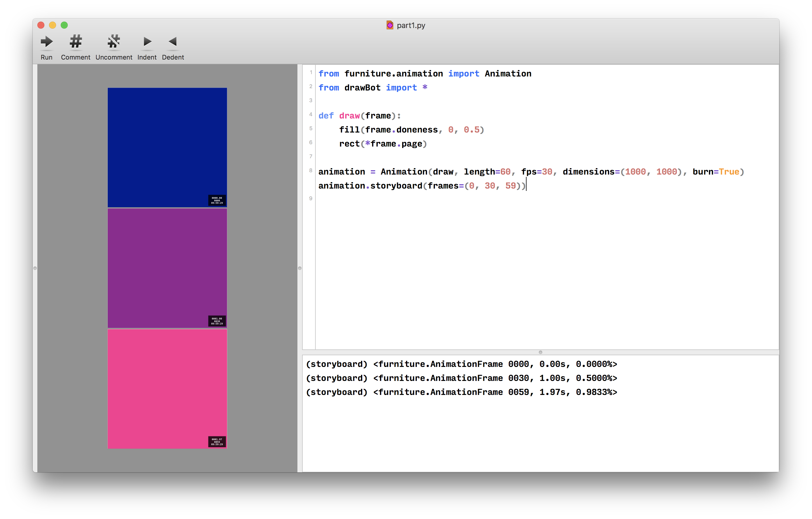This screenshot has width=812, height=519.
Task: Click line number 4 in the gutter
Action: tap(311, 115)
